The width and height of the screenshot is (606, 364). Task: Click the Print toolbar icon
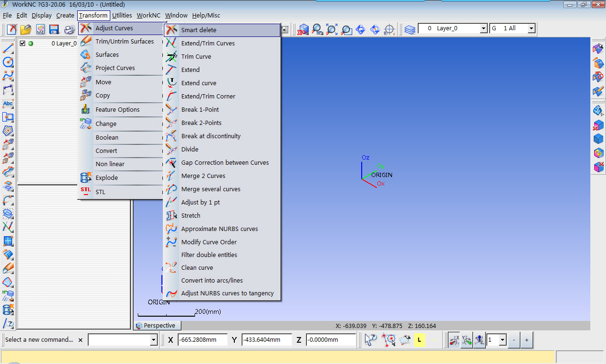(x=69, y=29)
